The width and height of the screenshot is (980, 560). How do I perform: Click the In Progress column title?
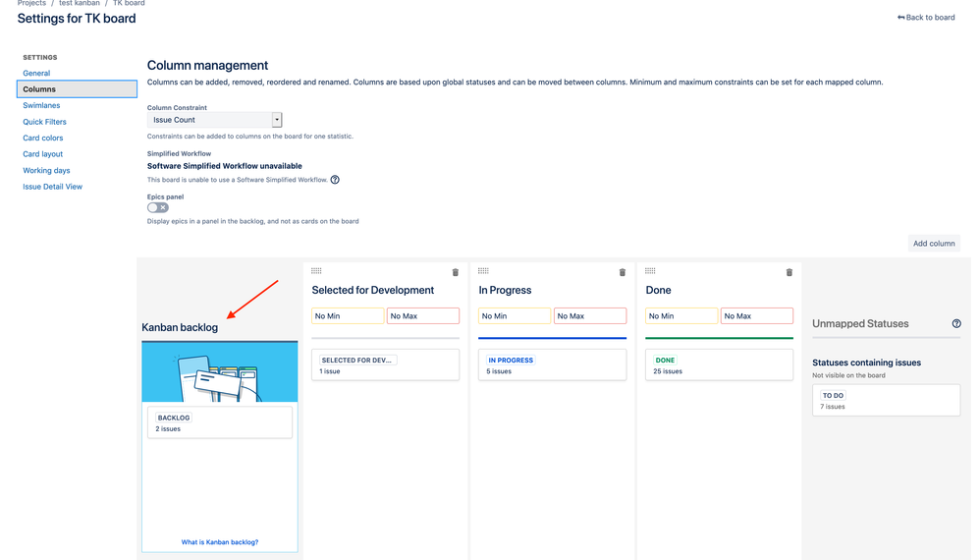[505, 291]
